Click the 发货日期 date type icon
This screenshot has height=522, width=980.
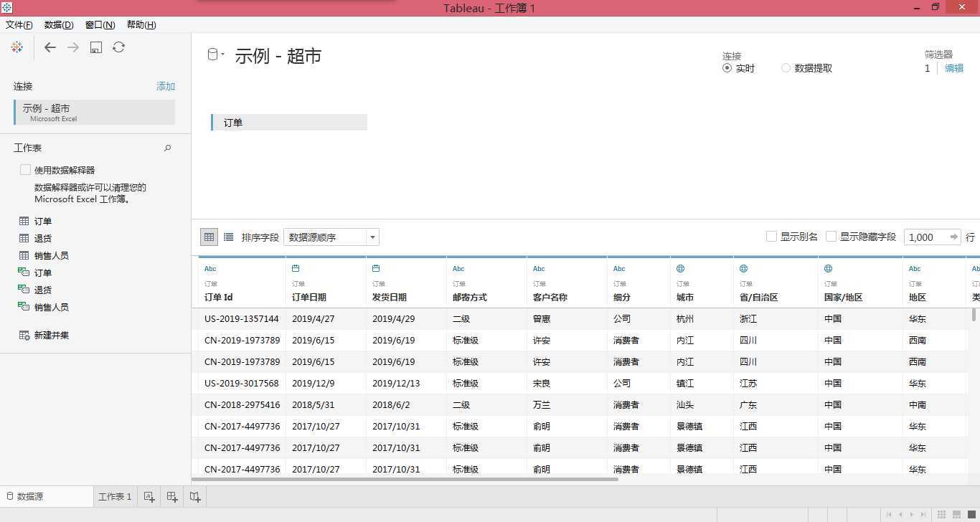click(x=376, y=269)
